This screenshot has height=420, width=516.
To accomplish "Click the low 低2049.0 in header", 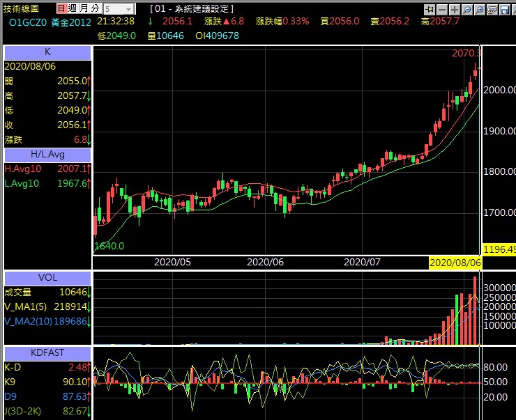I will click(x=116, y=36).
